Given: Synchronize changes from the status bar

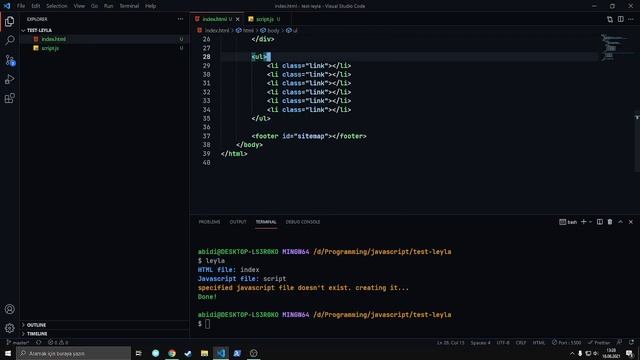Looking at the screenshot, I should pos(39,342).
